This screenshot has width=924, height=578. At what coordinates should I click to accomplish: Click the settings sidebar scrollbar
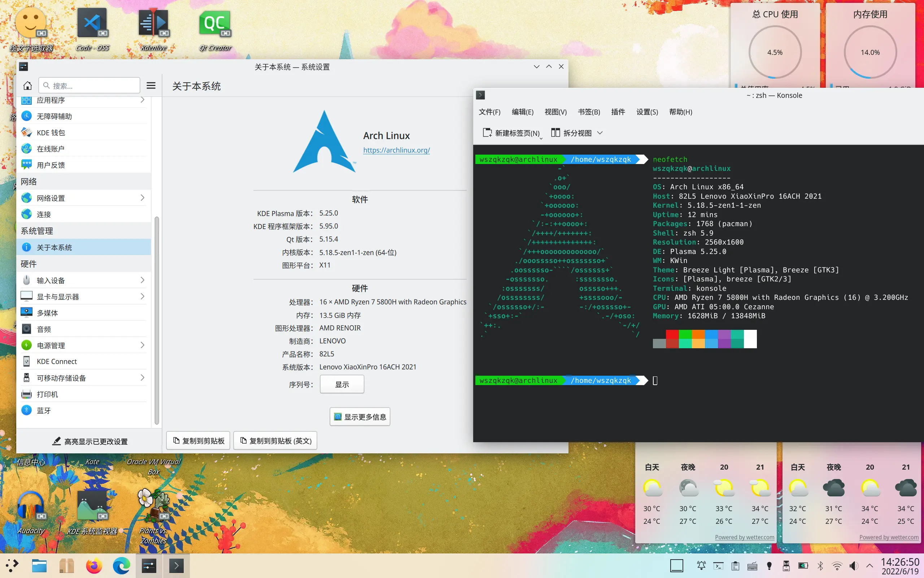click(x=157, y=320)
